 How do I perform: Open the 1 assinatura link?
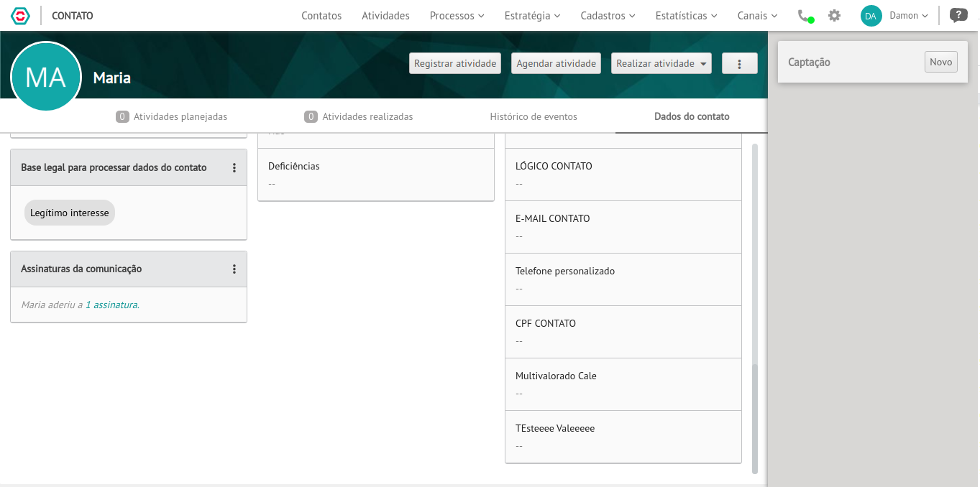[x=111, y=305]
